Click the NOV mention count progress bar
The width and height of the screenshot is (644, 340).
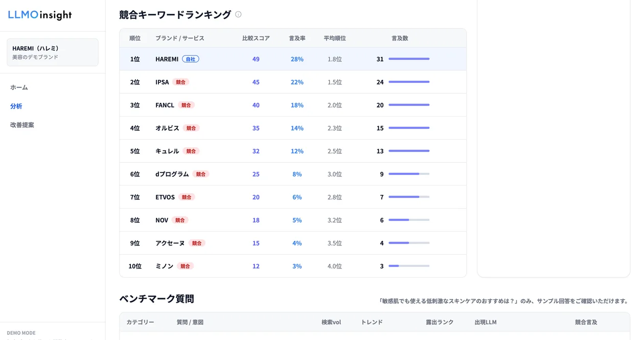click(409, 220)
